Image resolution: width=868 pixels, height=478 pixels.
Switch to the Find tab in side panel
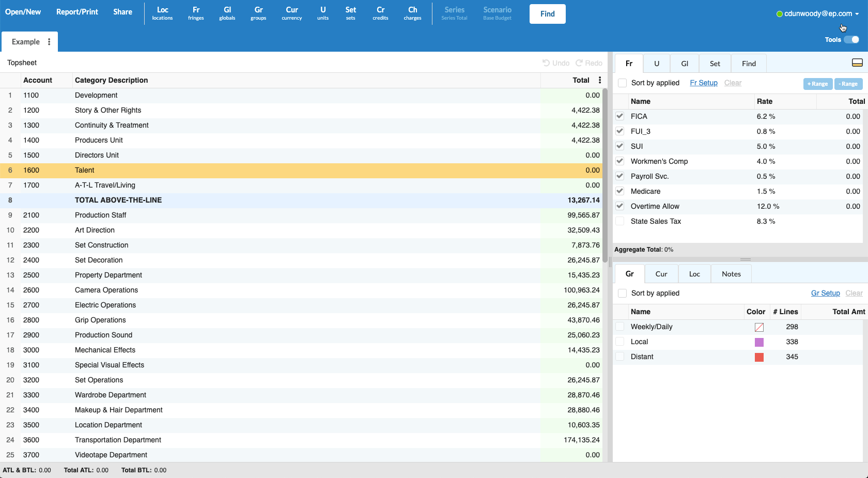(749, 64)
